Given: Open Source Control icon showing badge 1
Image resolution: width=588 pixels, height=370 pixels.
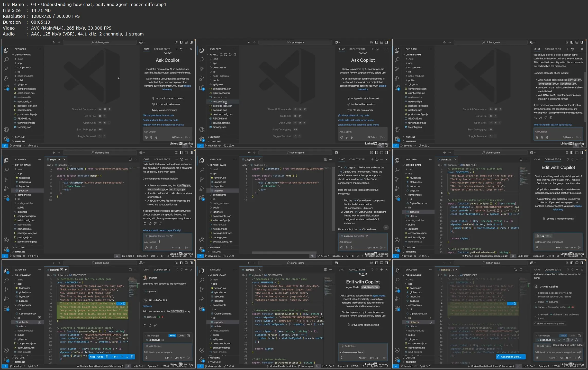Looking at the screenshot, I should point(397,290).
